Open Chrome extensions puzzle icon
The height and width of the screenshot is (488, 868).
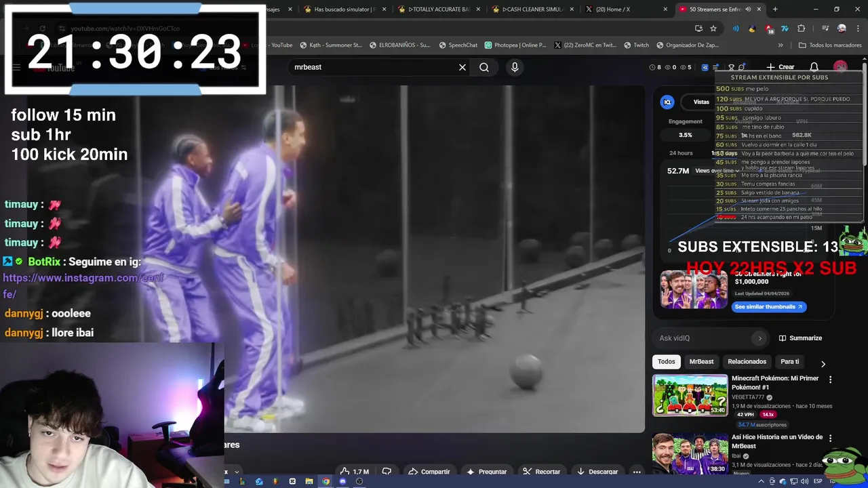(802, 28)
